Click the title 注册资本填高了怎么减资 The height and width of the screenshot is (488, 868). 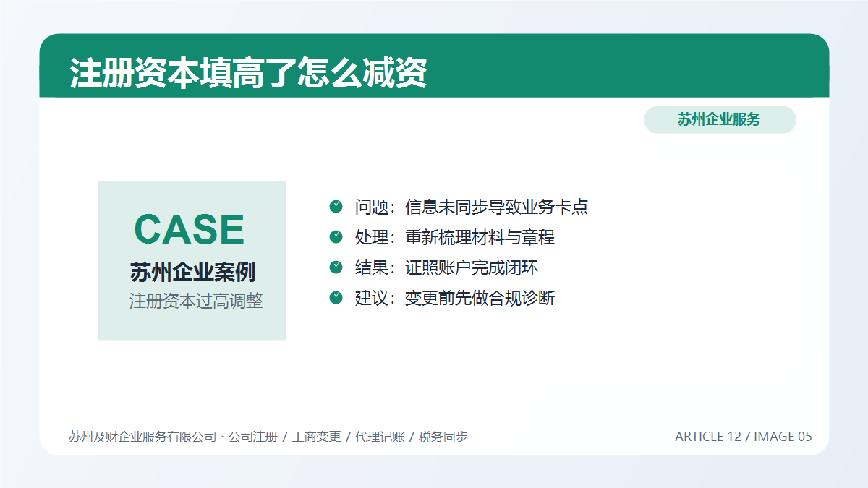click(x=248, y=73)
